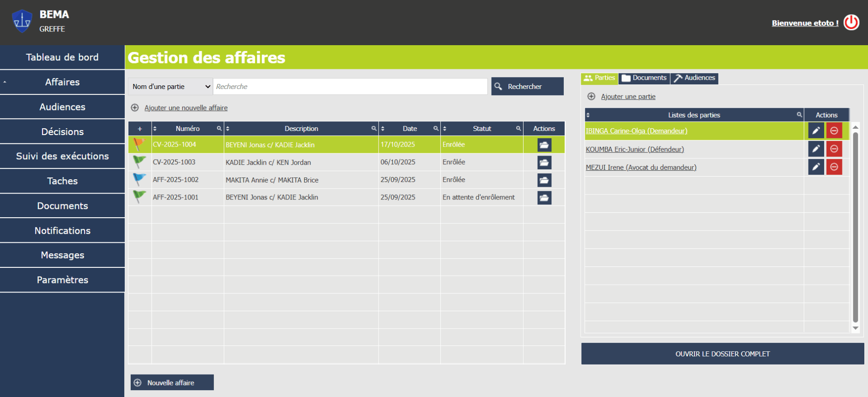Click 'Ajouter une partie' link
Screen dimensions: 868x397
pyautogui.click(x=628, y=97)
